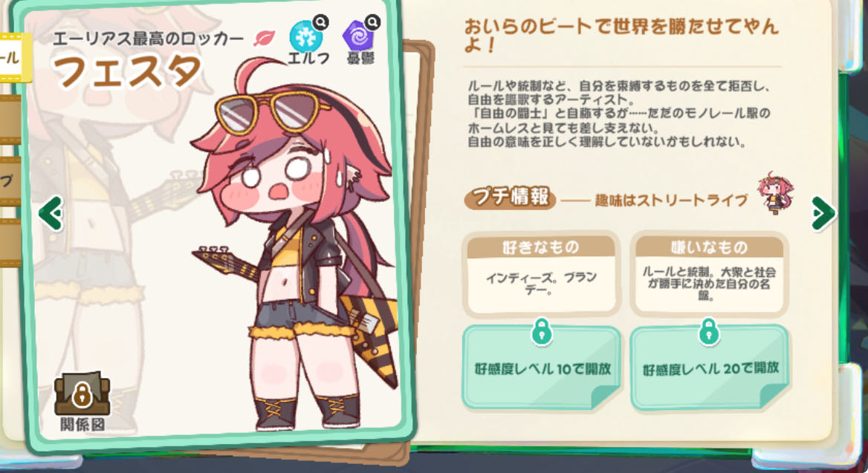
Task: Click the 嫌いなもの card
Action: 709,275
